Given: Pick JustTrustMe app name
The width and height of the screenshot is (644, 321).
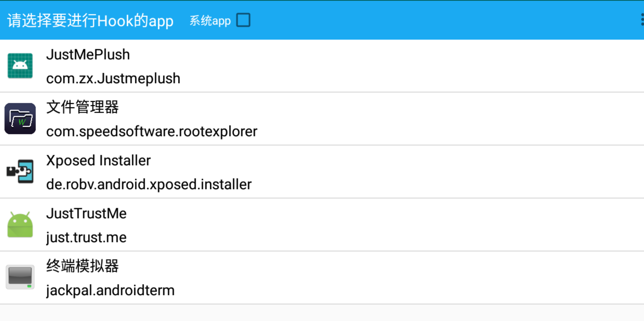Looking at the screenshot, I should pyautogui.click(x=86, y=214).
